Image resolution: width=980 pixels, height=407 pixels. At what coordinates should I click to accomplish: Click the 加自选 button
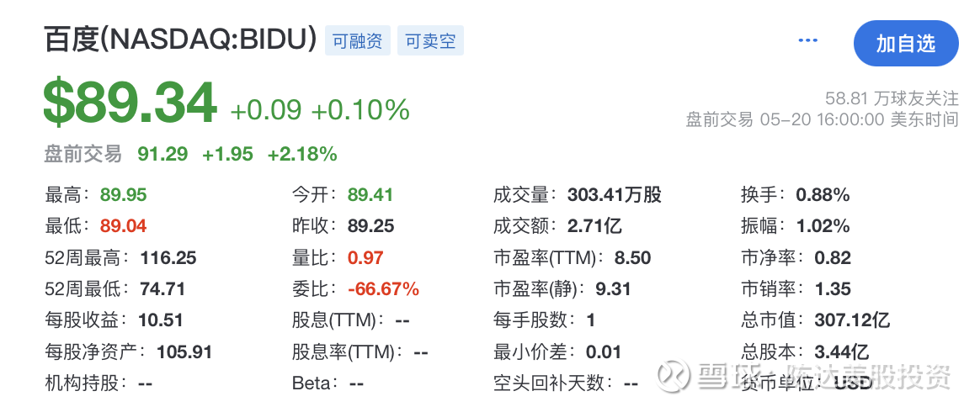[x=905, y=44]
